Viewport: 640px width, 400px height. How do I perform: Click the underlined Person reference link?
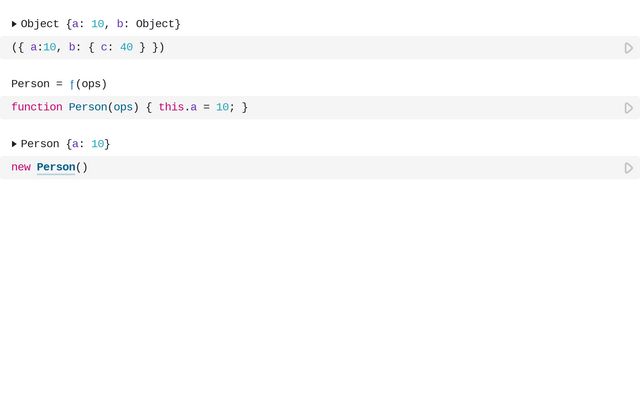[x=56, y=167]
